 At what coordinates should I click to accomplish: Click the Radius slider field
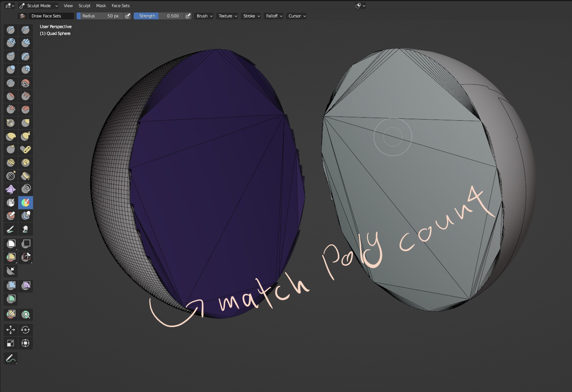pos(100,16)
